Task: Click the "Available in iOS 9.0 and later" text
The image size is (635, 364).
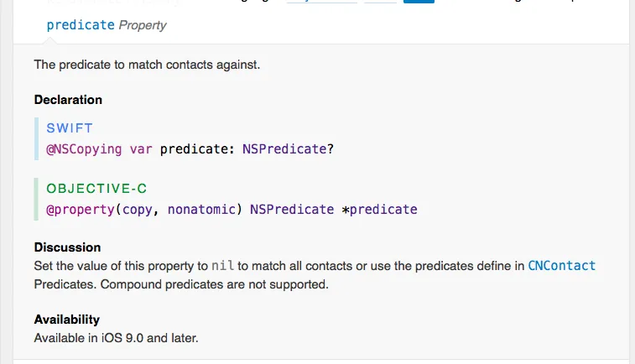Action: (116, 337)
